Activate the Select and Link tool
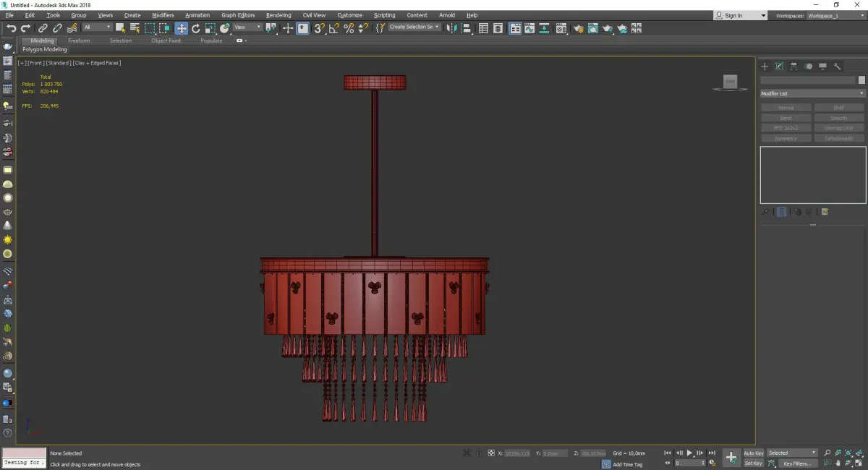868x470 pixels. point(43,28)
